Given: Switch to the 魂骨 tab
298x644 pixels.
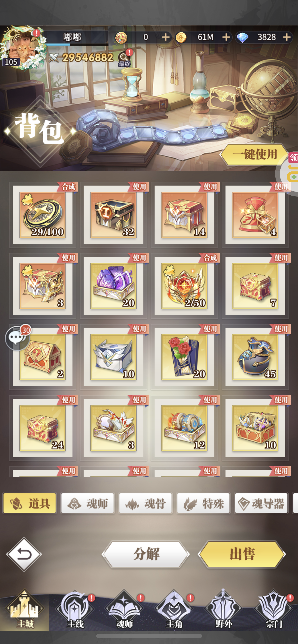Looking at the screenshot, I should coord(146,504).
